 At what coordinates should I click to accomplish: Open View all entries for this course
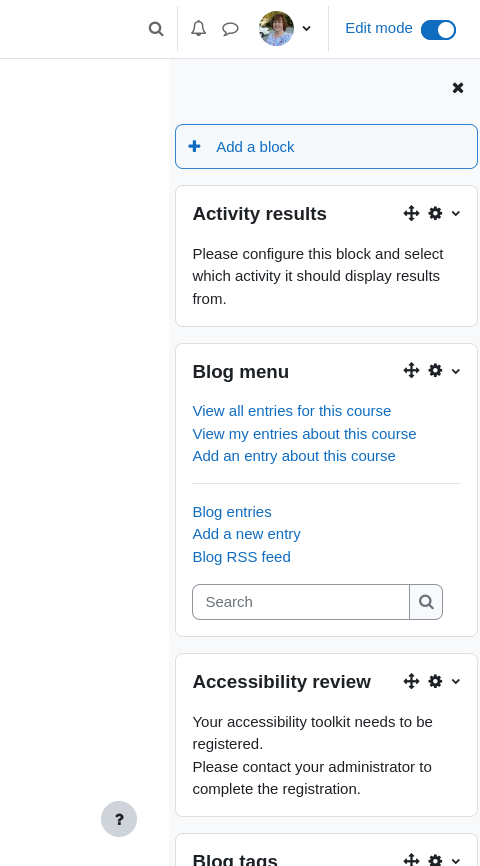[292, 411]
